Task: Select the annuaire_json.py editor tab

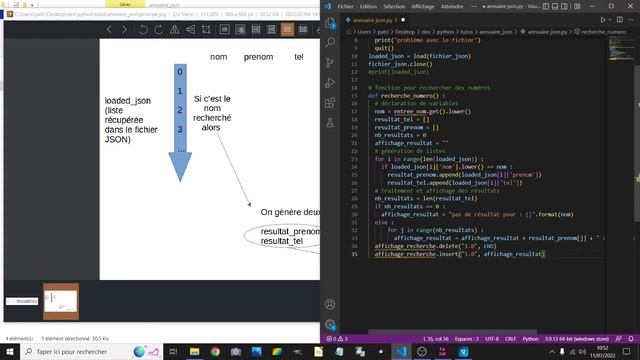Action: (375, 20)
